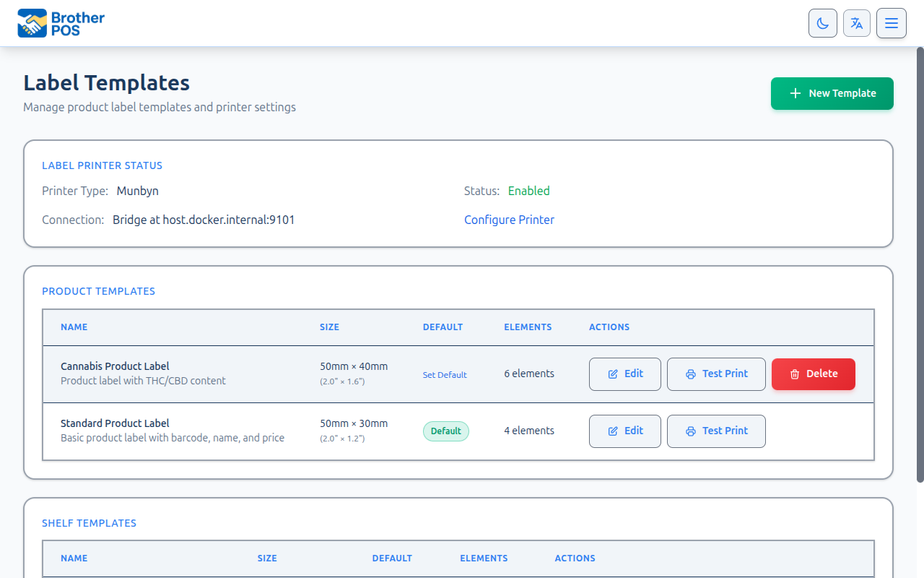
Task: Open the hamburger navigation menu
Action: click(x=891, y=22)
